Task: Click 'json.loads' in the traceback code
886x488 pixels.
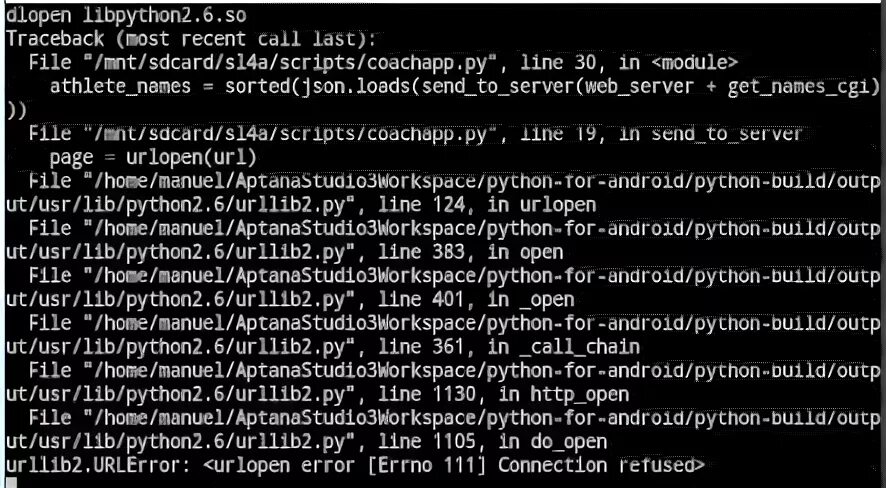Action: 357,87
